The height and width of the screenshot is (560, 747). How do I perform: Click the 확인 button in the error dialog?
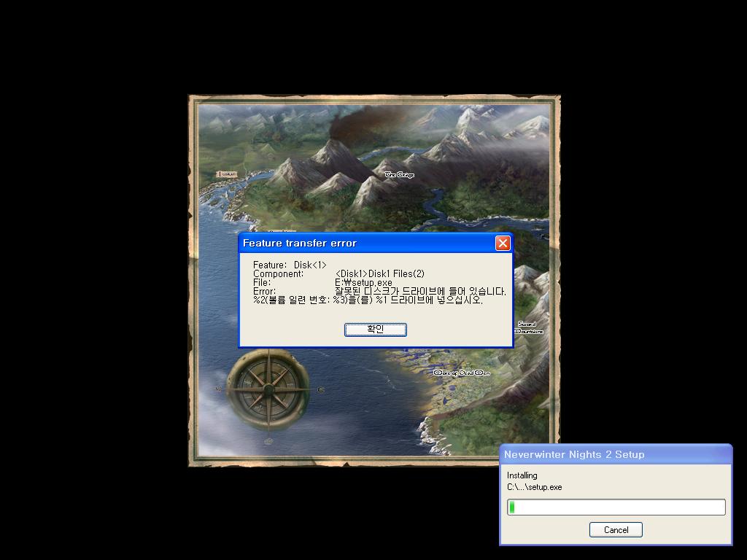(x=376, y=330)
